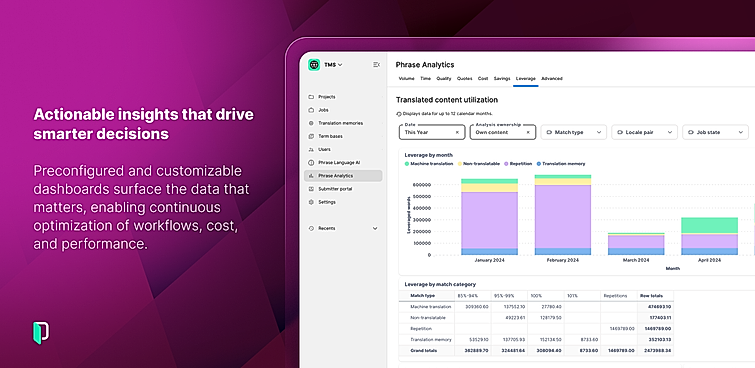Click the 'Machine translation' table row label
The width and height of the screenshot is (755, 368).
[x=430, y=307]
